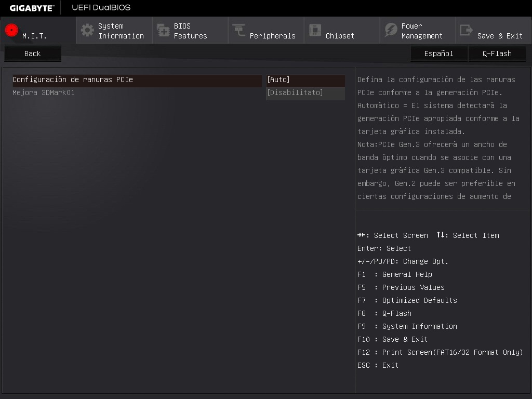Screen dimensions: 532x399
Task: Open System Information via its gear icon
Action: (87, 30)
